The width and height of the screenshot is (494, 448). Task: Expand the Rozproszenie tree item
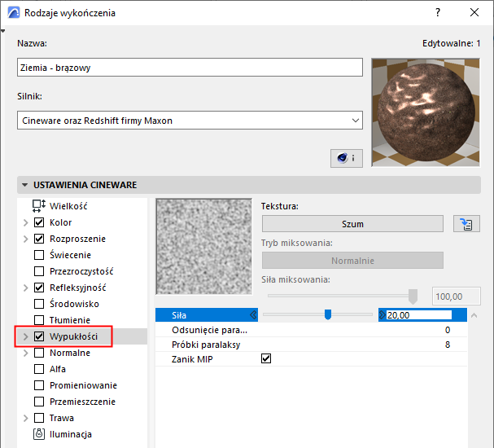[25, 239]
